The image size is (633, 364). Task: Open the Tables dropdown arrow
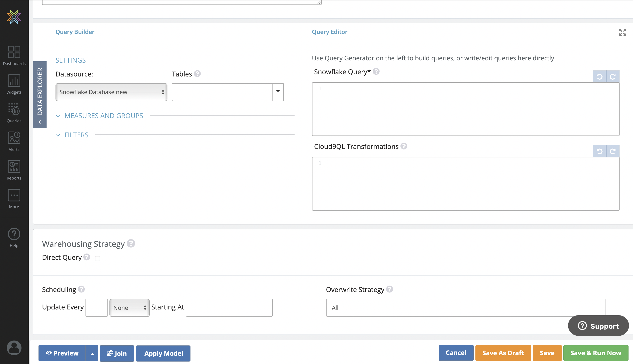(x=278, y=91)
